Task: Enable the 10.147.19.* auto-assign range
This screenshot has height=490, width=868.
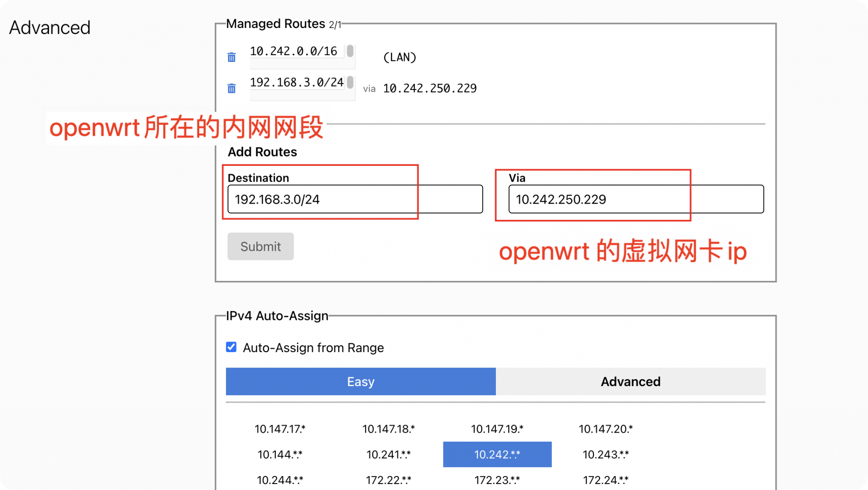Action: point(498,428)
